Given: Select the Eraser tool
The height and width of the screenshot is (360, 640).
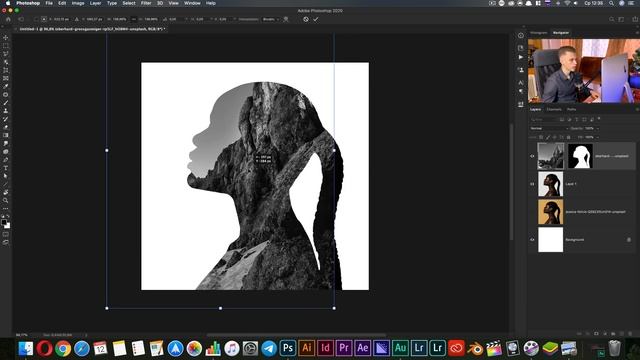Looking at the screenshot, I should pyautogui.click(x=6, y=127).
